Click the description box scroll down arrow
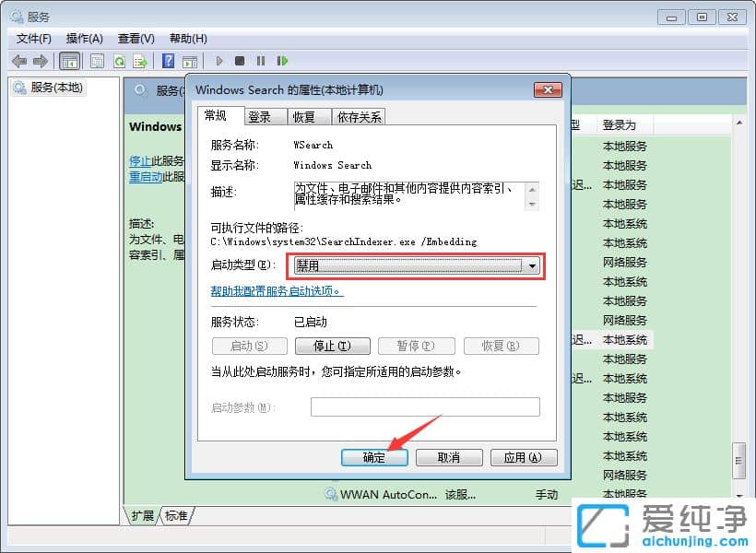The image size is (756, 553). click(x=532, y=204)
